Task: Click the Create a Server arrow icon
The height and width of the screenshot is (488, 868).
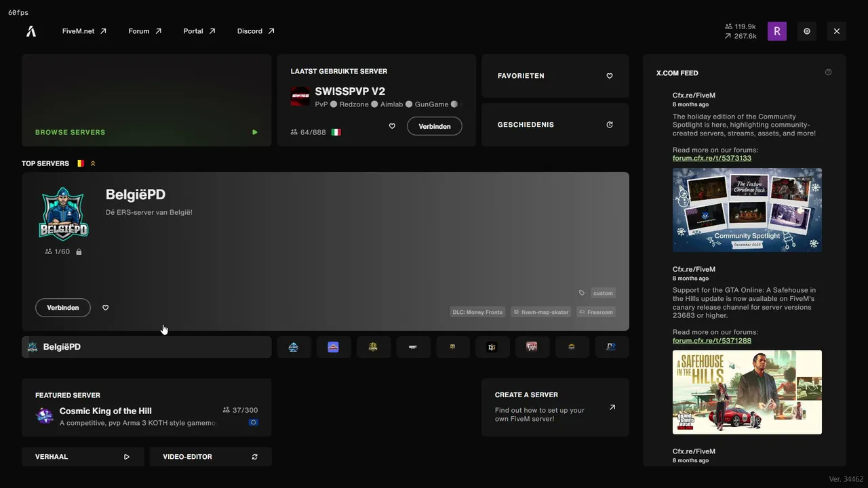Action: coord(612,407)
